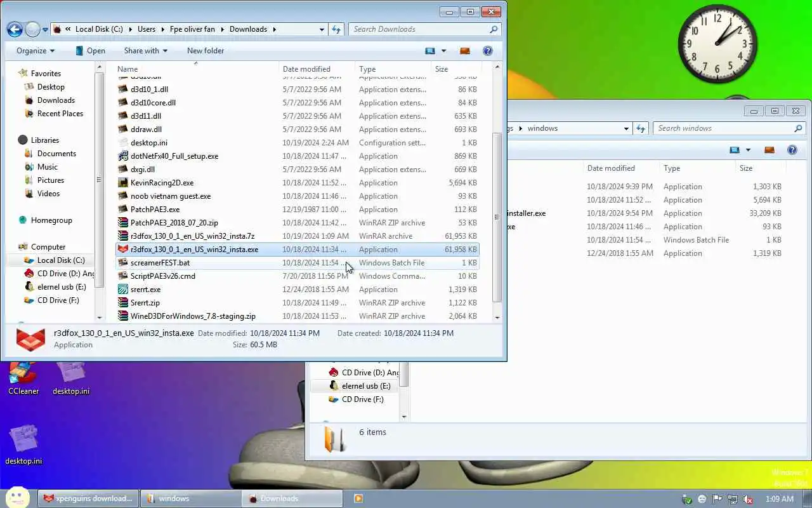The height and width of the screenshot is (508, 812).
Task: Click the Start button smiley on the taskbar
Action: pos(17,498)
